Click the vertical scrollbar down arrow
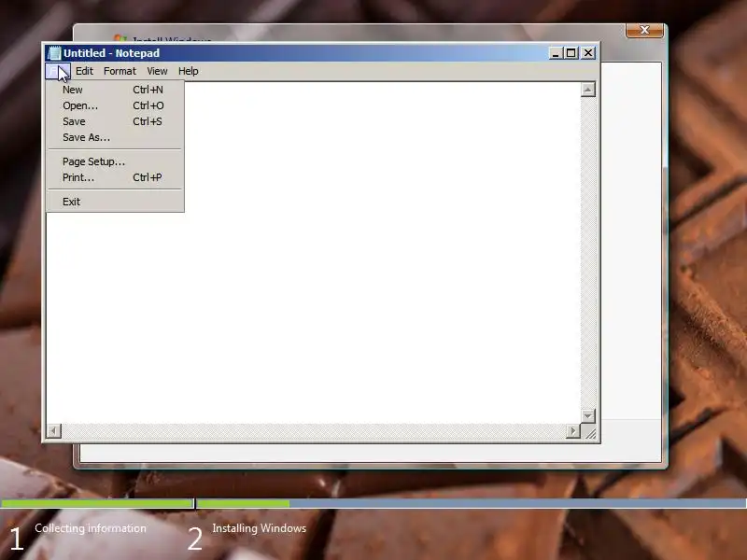This screenshot has height=560, width=747. click(588, 415)
